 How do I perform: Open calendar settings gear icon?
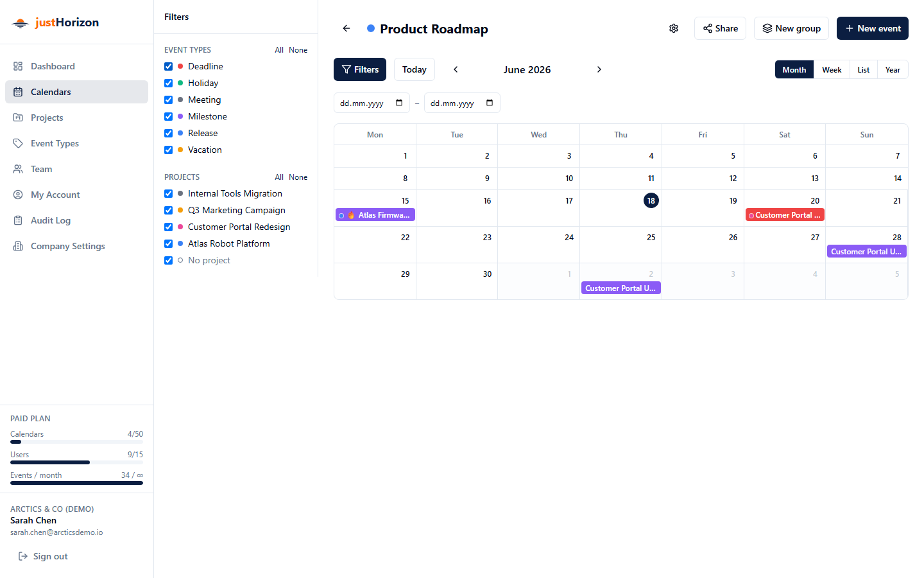674,28
